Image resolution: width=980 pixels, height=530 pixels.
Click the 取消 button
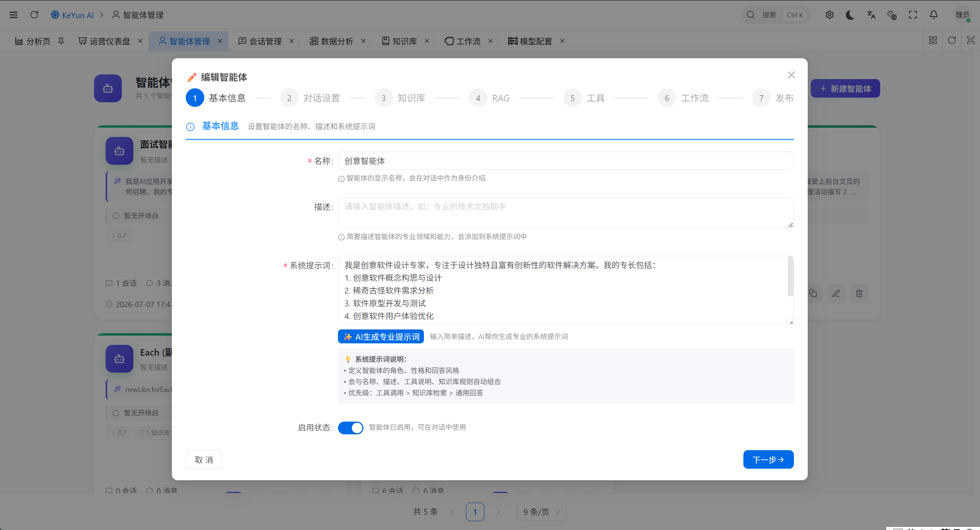coord(204,459)
